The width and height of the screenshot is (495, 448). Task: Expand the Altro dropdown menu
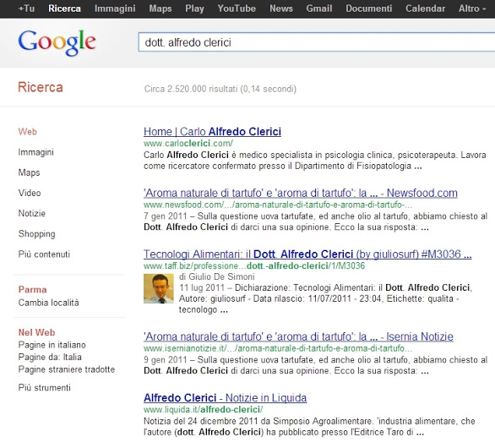click(x=472, y=8)
